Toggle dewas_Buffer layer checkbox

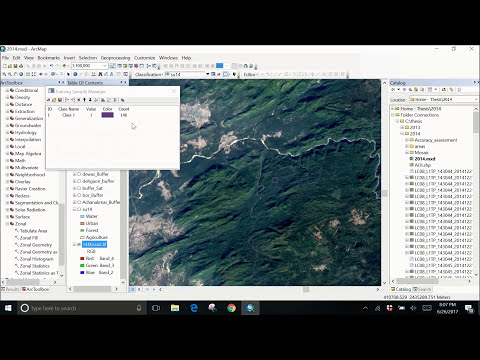point(79,174)
